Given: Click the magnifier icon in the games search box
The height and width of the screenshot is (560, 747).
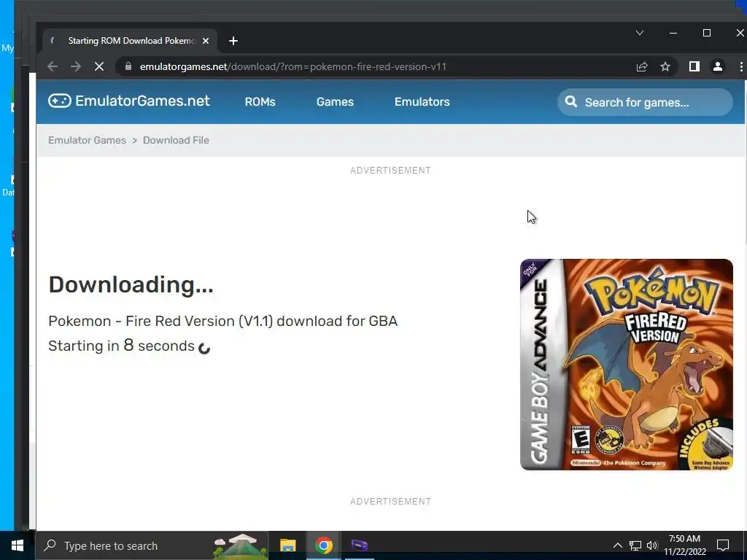Looking at the screenshot, I should click(570, 102).
